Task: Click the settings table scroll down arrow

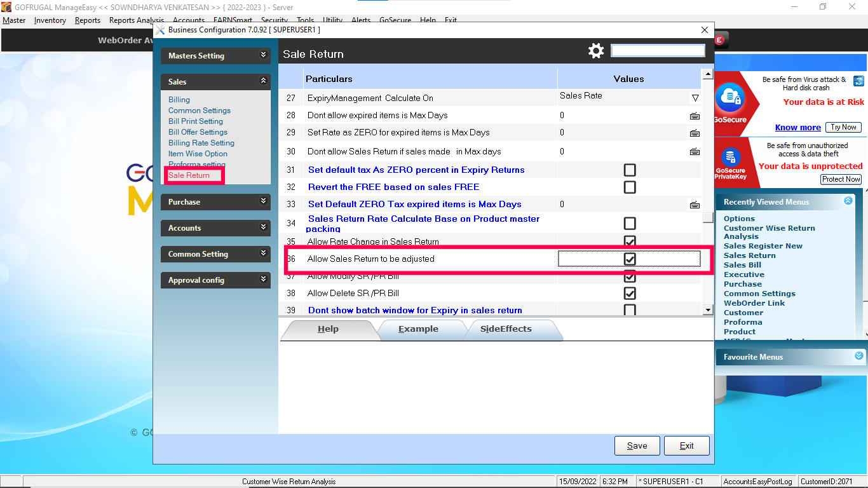Action: pos(707,309)
